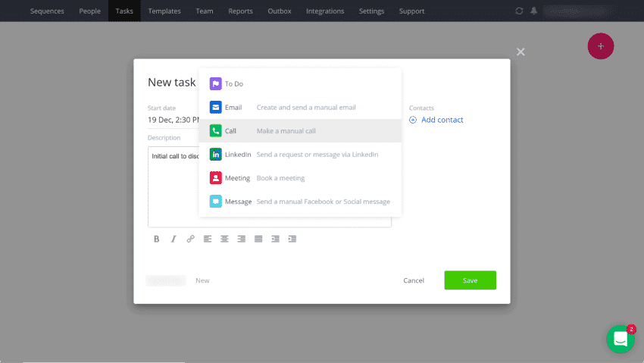Click the Add contact link

point(442,120)
